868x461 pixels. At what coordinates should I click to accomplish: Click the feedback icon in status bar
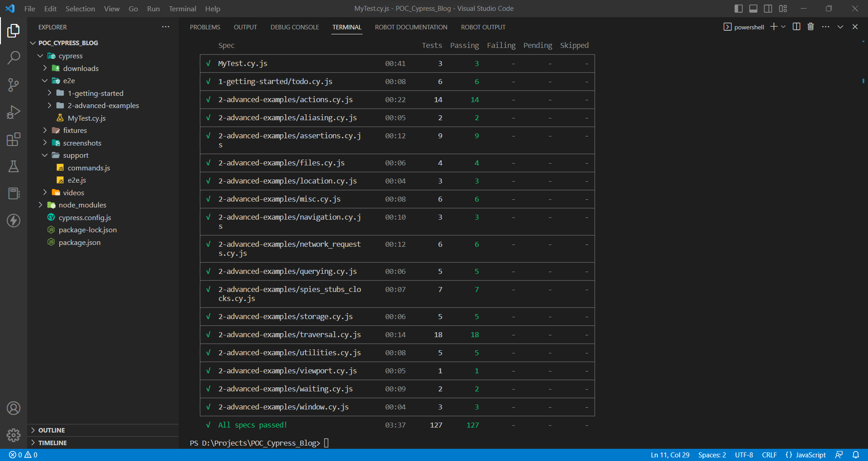click(x=839, y=455)
